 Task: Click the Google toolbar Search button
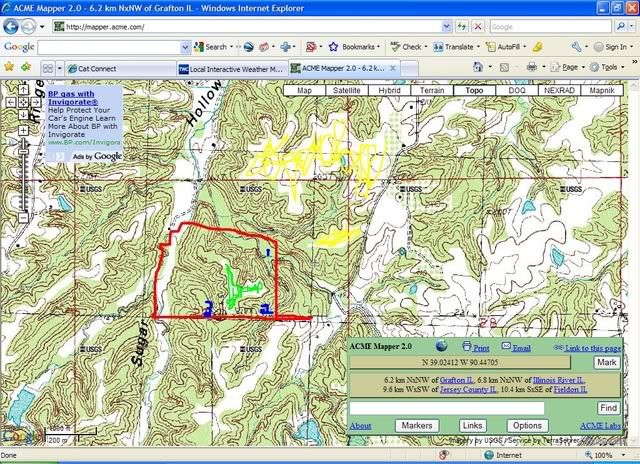[211, 47]
